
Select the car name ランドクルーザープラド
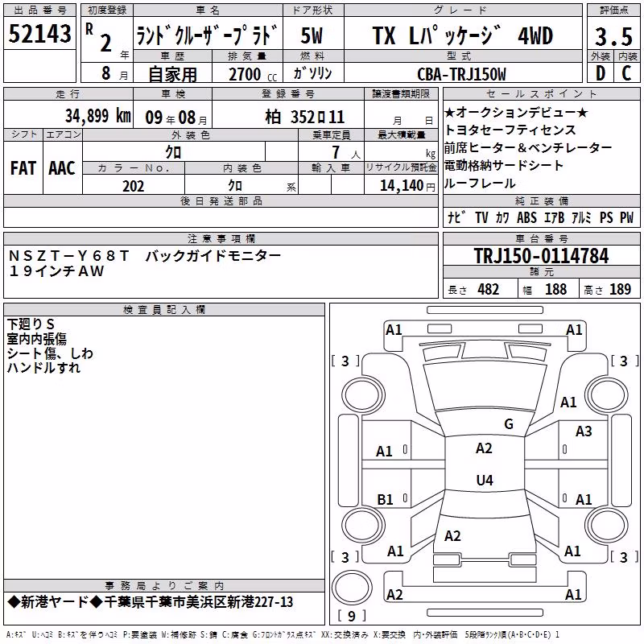pos(207,35)
